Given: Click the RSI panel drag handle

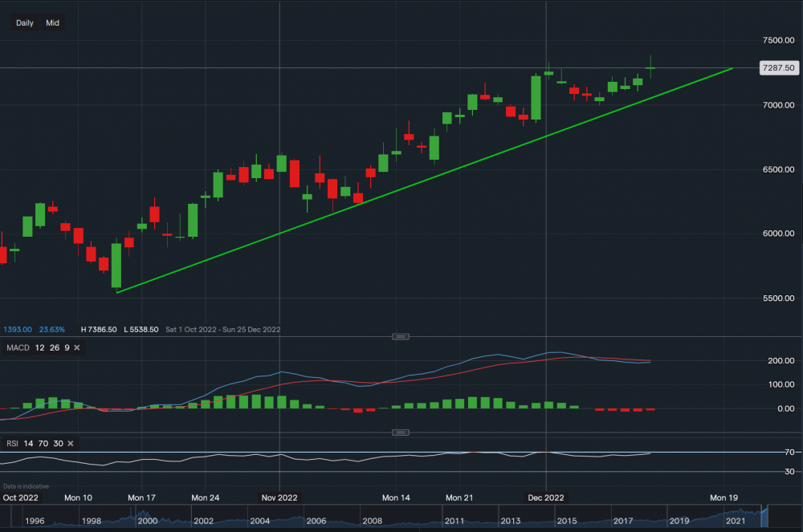Looking at the screenshot, I should (399, 432).
